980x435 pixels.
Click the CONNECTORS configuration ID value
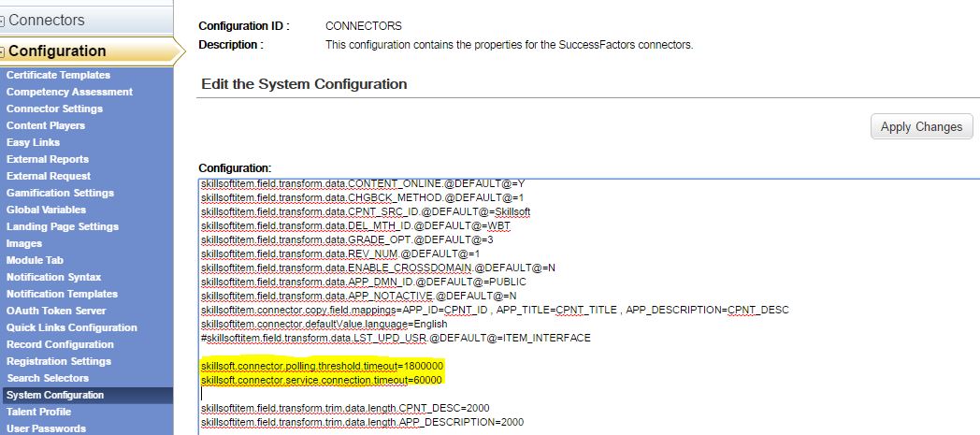click(x=364, y=26)
